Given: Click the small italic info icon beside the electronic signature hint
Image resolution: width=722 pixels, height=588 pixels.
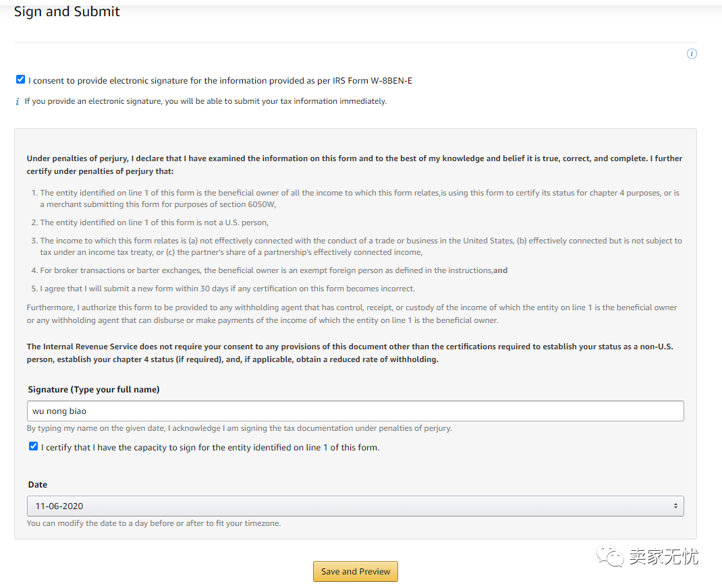Looking at the screenshot, I should (18, 102).
